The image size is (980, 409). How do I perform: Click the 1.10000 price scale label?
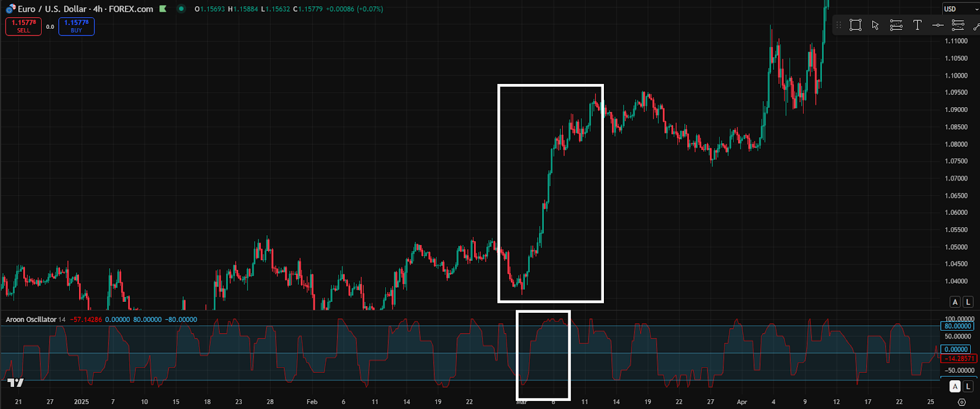point(956,76)
